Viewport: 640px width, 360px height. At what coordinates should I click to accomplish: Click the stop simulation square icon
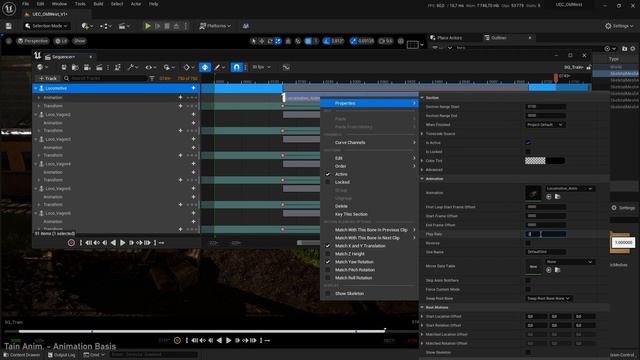click(167, 26)
